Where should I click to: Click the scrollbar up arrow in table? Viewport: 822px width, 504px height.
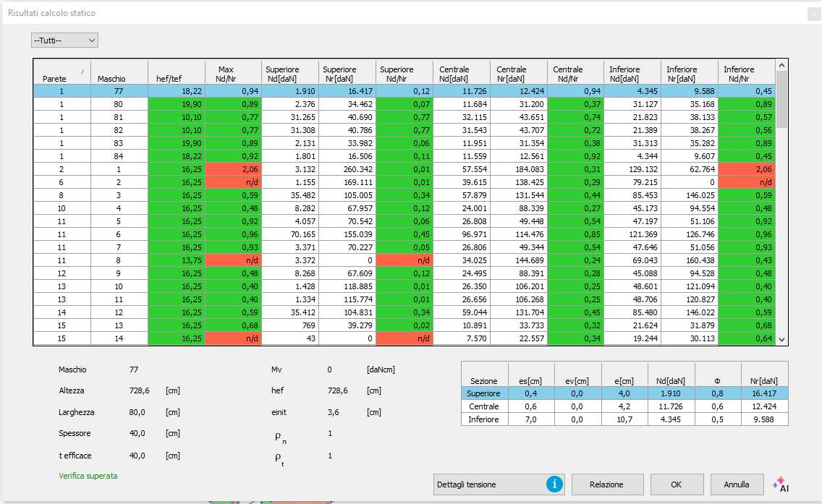781,66
